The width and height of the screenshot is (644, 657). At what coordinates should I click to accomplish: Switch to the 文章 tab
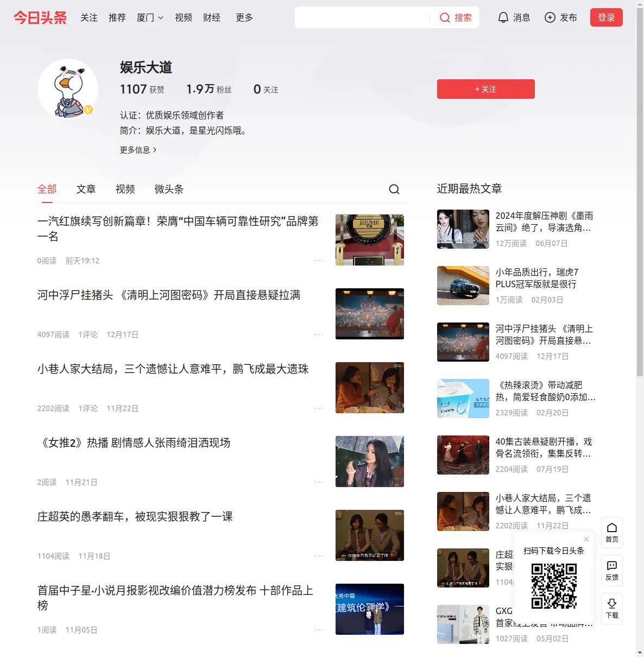pos(86,189)
